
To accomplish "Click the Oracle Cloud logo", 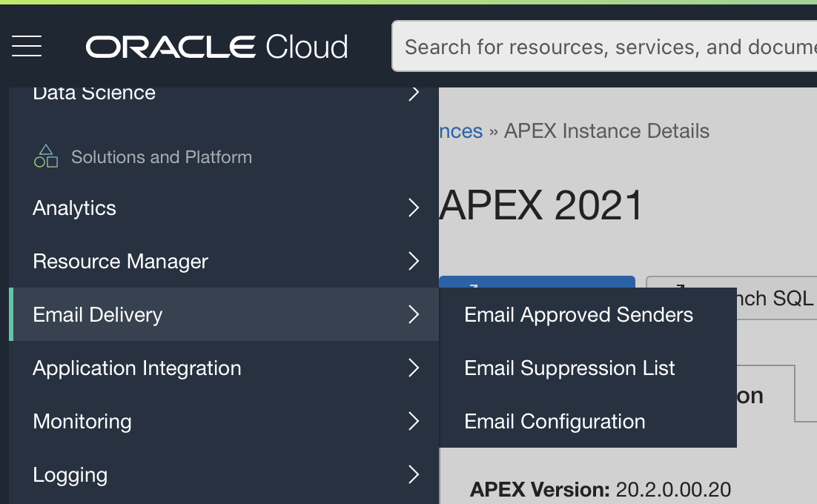I will [x=216, y=46].
